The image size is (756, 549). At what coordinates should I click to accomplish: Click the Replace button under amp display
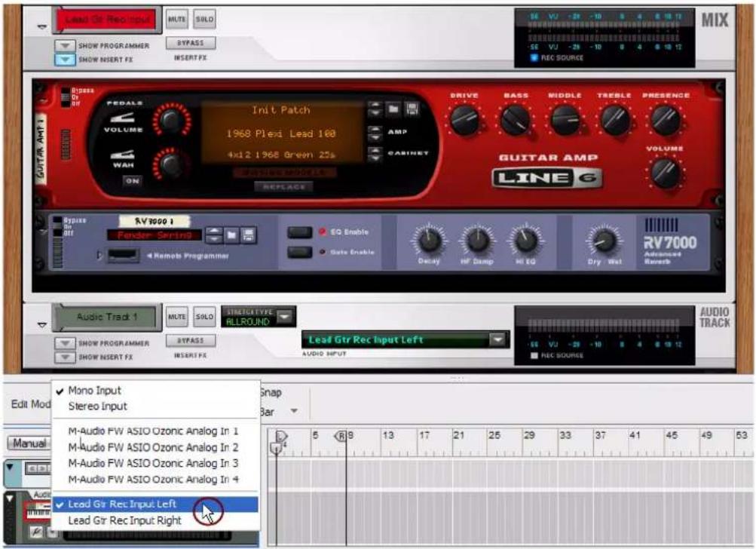point(284,187)
